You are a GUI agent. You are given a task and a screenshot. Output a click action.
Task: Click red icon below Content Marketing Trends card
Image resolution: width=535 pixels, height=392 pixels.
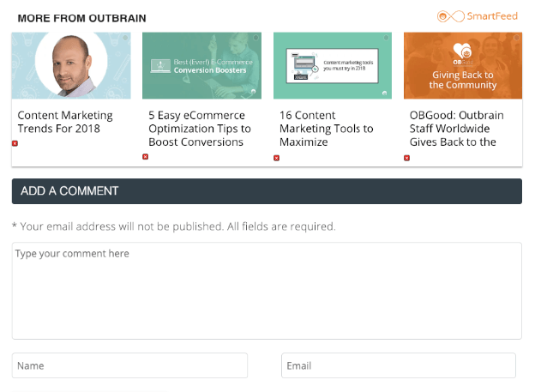(x=15, y=143)
